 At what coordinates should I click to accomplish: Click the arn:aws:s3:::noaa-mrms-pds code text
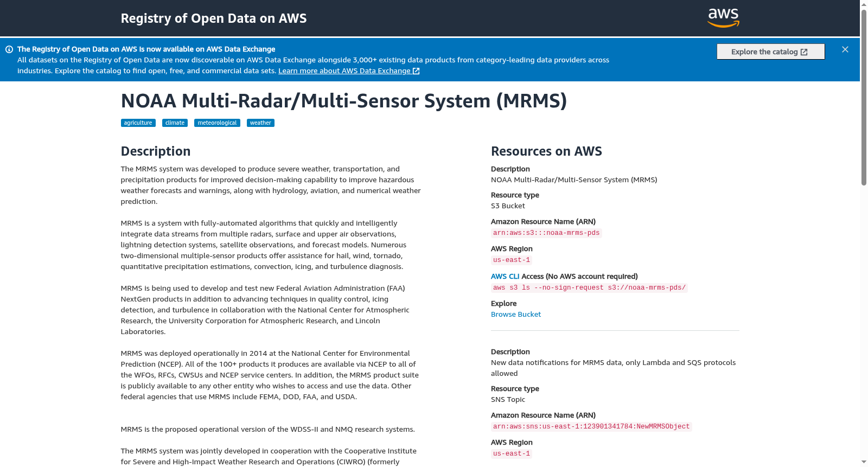[546, 233]
